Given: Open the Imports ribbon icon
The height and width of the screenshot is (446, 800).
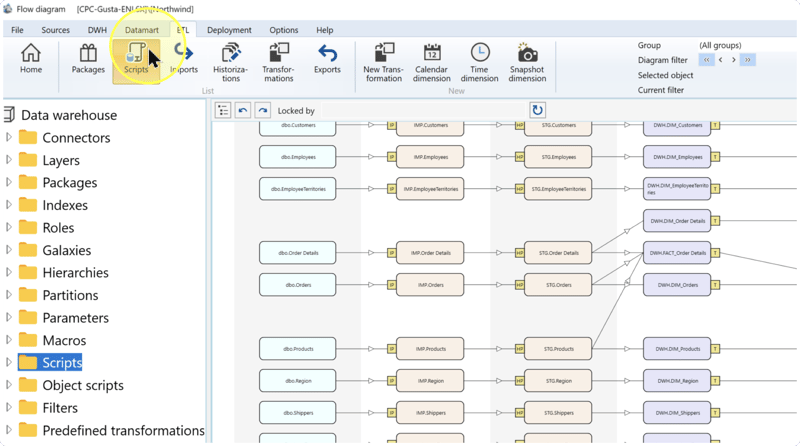Looking at the screenshot, I should (184, 59).
